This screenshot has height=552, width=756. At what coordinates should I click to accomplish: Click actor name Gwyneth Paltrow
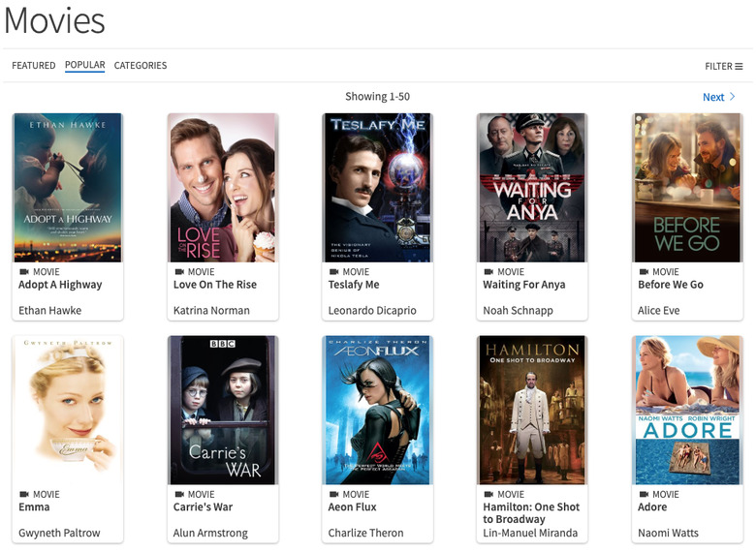(x=59, y=534)
